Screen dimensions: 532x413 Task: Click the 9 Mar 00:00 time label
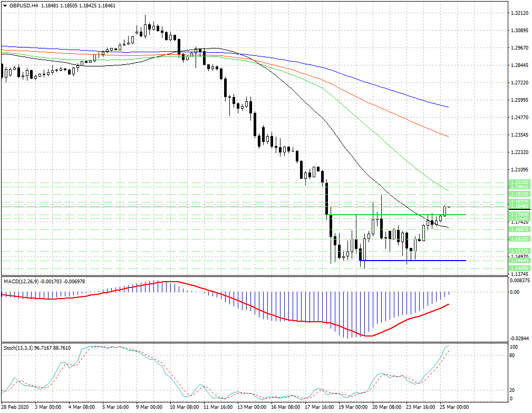(x=149, y=407)
